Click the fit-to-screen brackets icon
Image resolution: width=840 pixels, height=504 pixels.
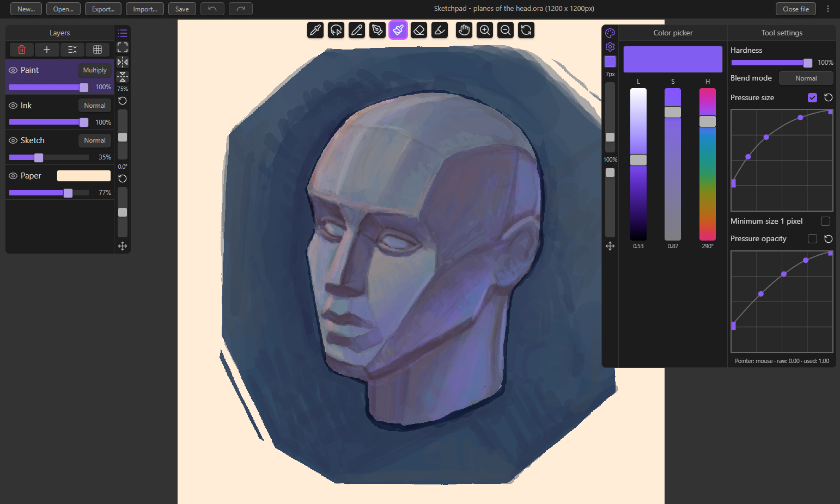(123, 47)
